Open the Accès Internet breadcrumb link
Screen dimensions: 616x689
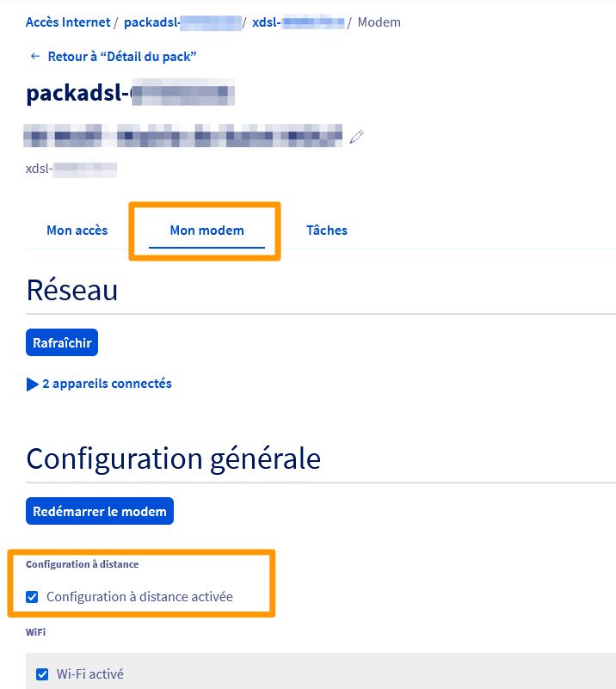click(x=68, y=22)
